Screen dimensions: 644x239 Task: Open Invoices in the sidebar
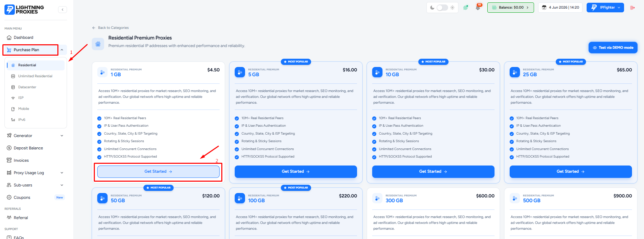tap(21, 160)
